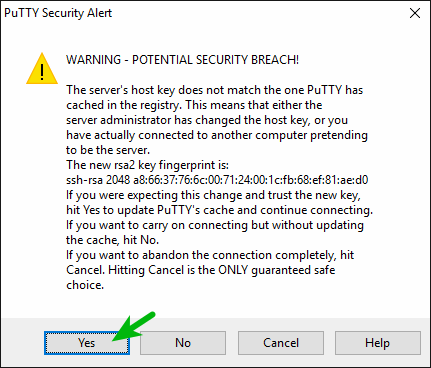Click "carry on connecting but without updating" line
The width and height of the screenshot is (431, 368).
(215, 225)
